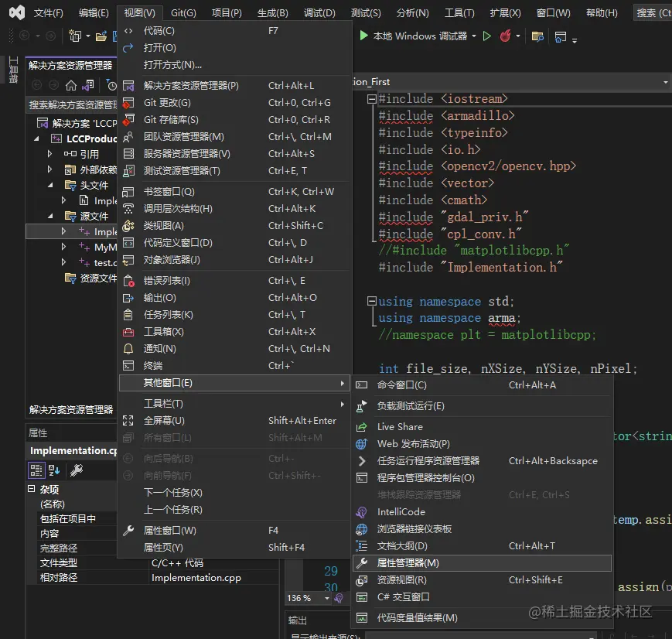Open 属性窗口(W) menu entry

click(234, 531)
